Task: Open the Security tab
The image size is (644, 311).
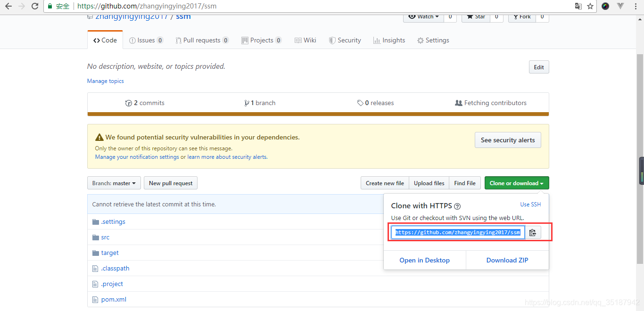Action: pos(345,40)
